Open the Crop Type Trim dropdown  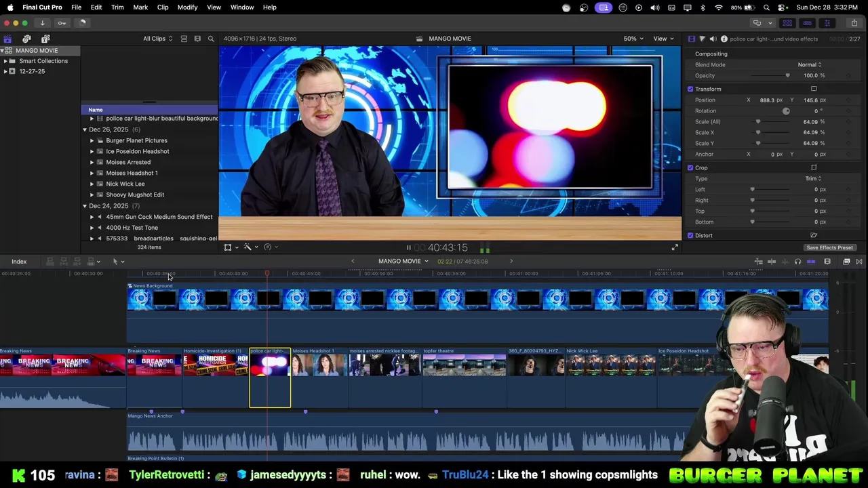(x=813, y=178)
